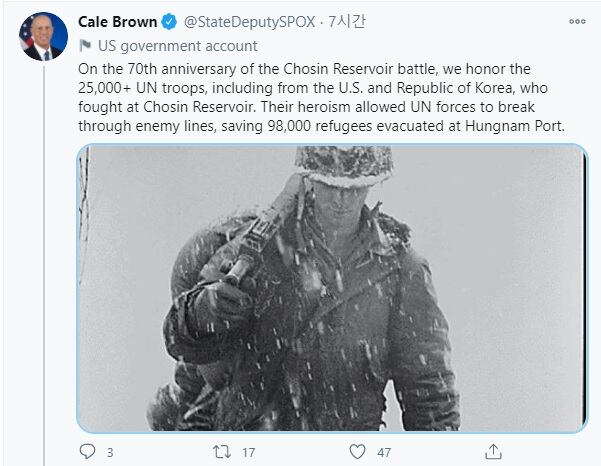Click the reply count of 3
Screen dimensions: 601x466
point(109,453)
